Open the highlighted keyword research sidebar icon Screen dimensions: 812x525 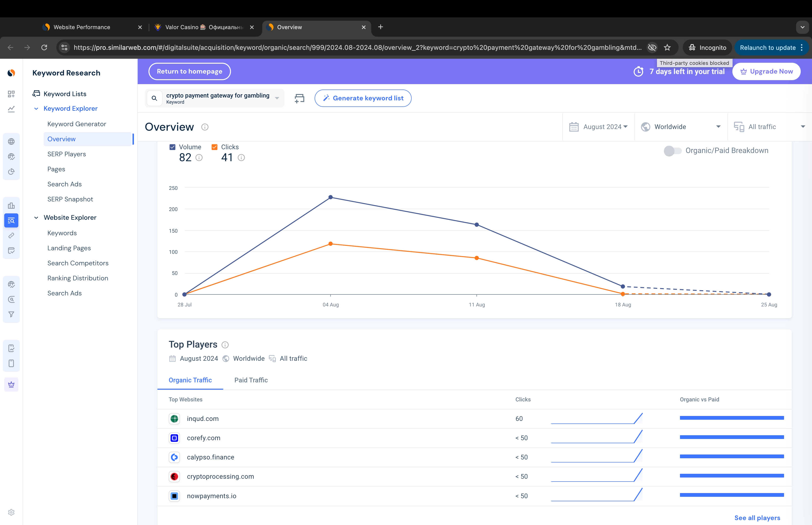coord(11,220)
